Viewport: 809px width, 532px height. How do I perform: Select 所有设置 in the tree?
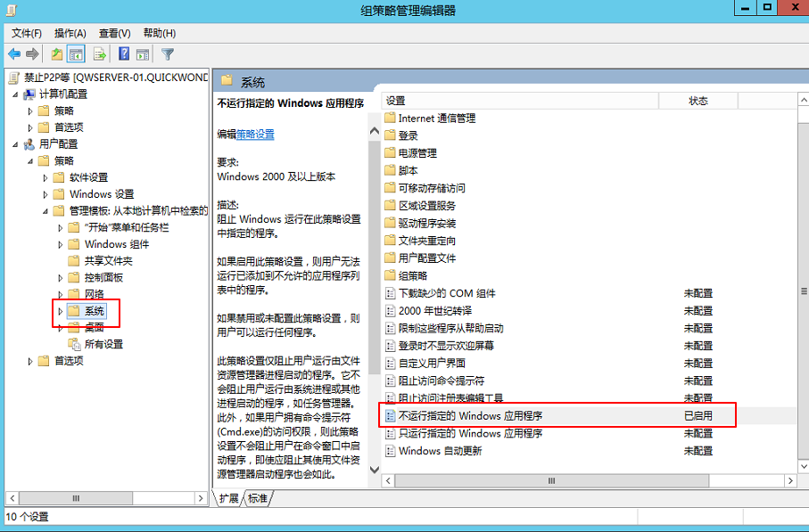tap(103, 344)
